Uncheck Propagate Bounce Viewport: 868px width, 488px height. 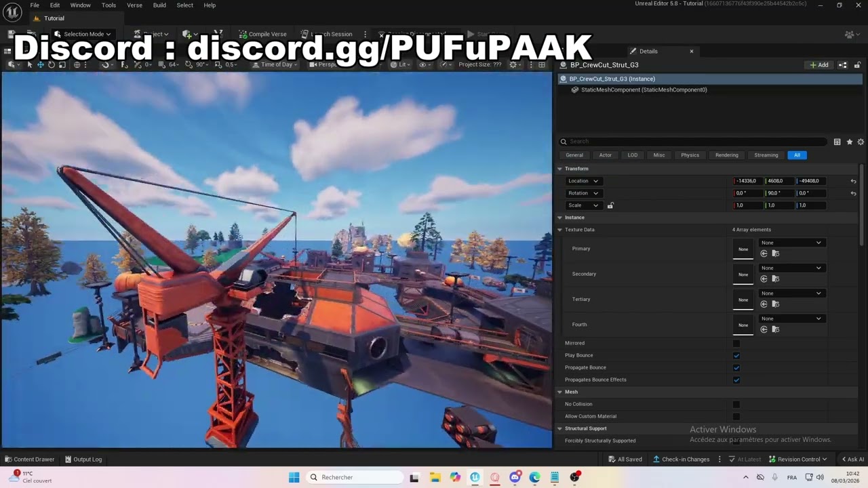[x=736, y=368]
